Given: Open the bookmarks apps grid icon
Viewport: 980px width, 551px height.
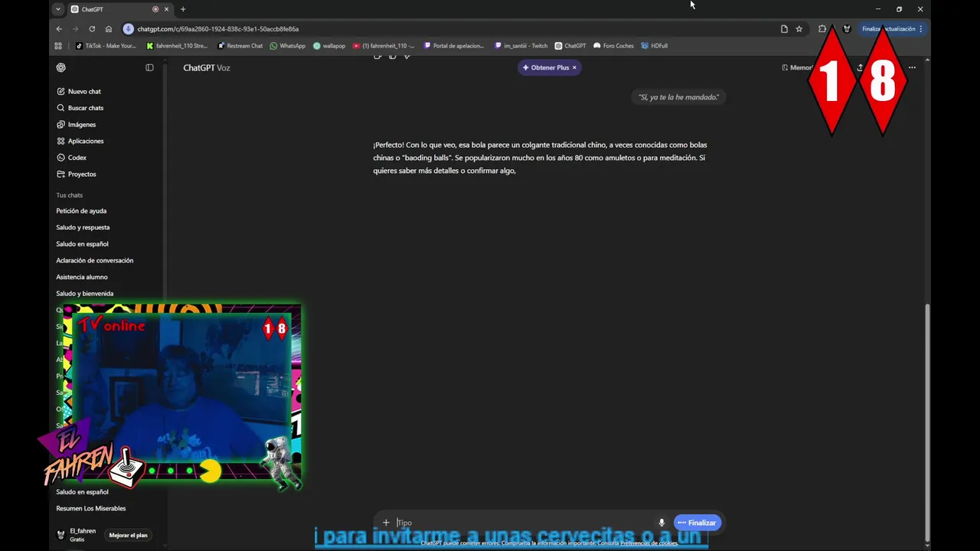Looking at the screenshot, I should click(58, 46).
